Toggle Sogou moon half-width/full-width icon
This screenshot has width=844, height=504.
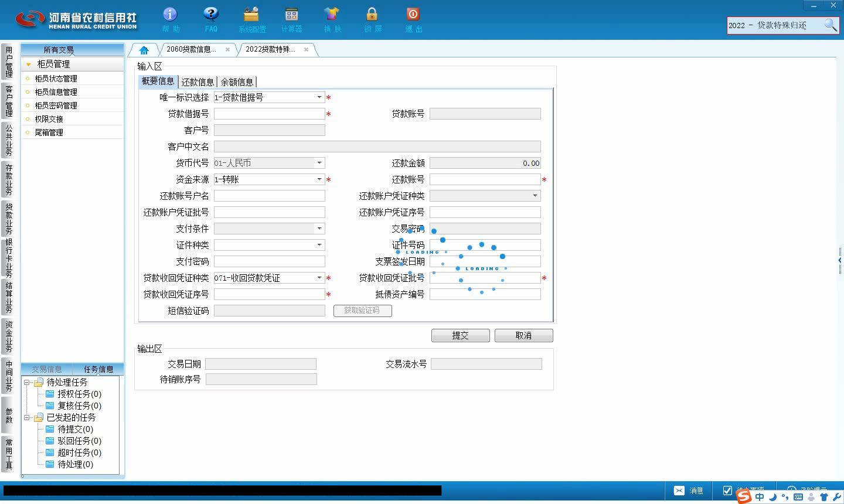(x=772, y=497)
